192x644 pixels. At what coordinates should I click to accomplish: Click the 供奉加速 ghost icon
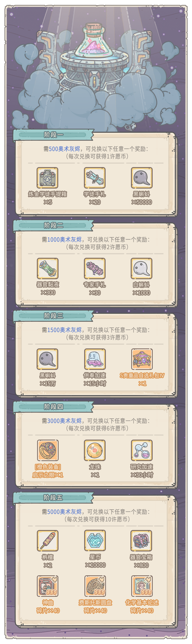[x=95, y=359]
